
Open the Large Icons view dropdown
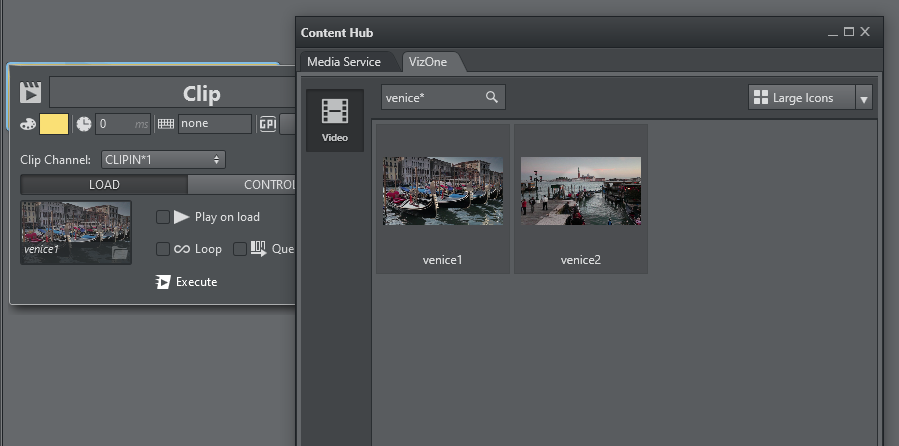pos(801,97)
